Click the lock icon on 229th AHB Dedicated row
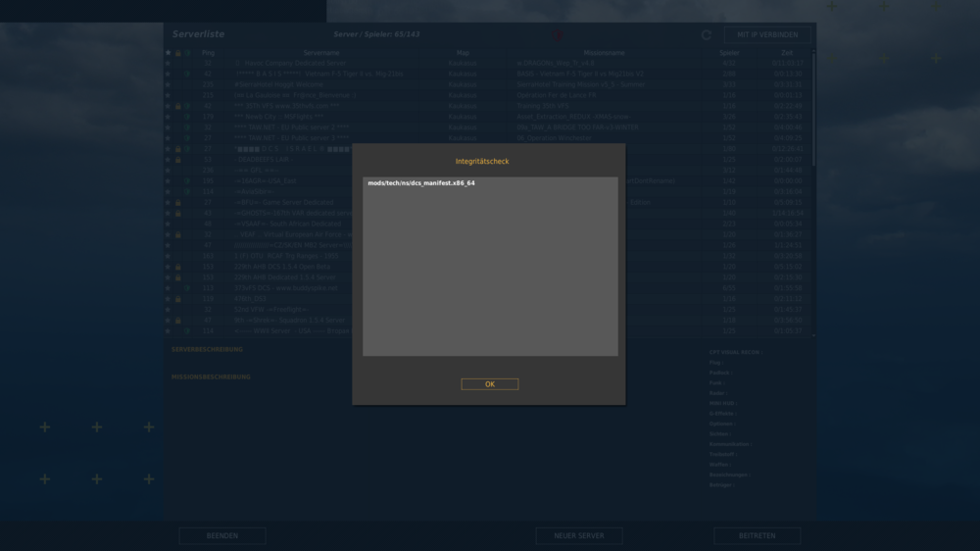Image resolution: width=980 pixels, height=551 pixels. (178, 277)
